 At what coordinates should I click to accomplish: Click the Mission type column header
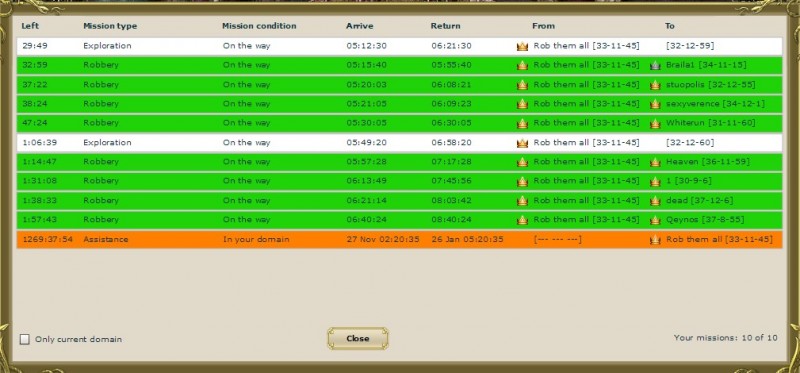click(110, 26)
